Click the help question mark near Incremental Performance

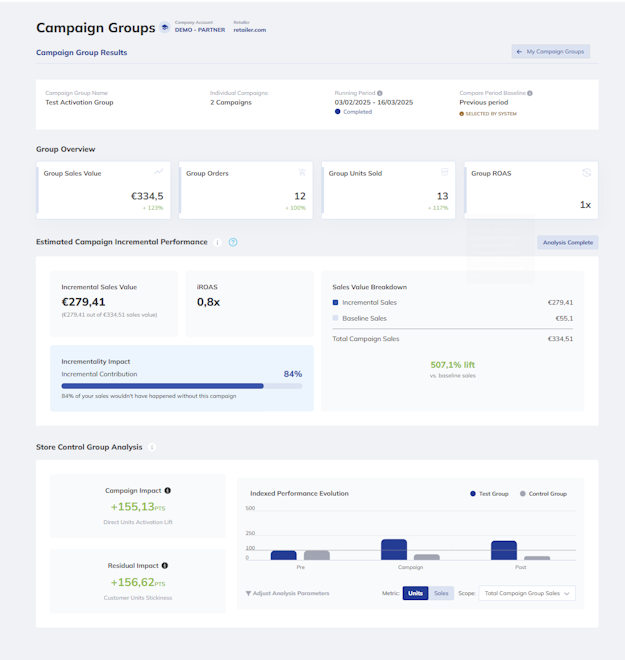tap(233, 242)
